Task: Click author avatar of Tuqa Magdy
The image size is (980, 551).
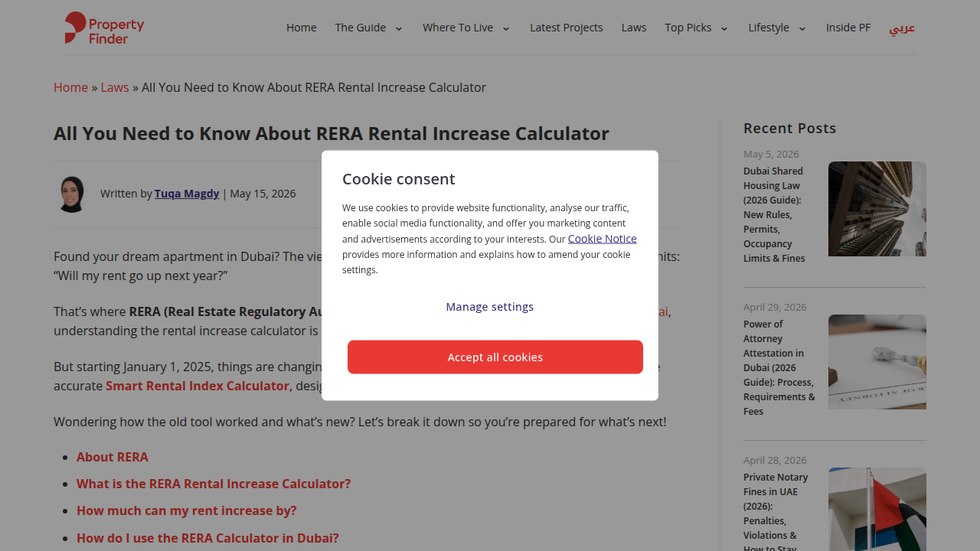Action: click(72, 194)
